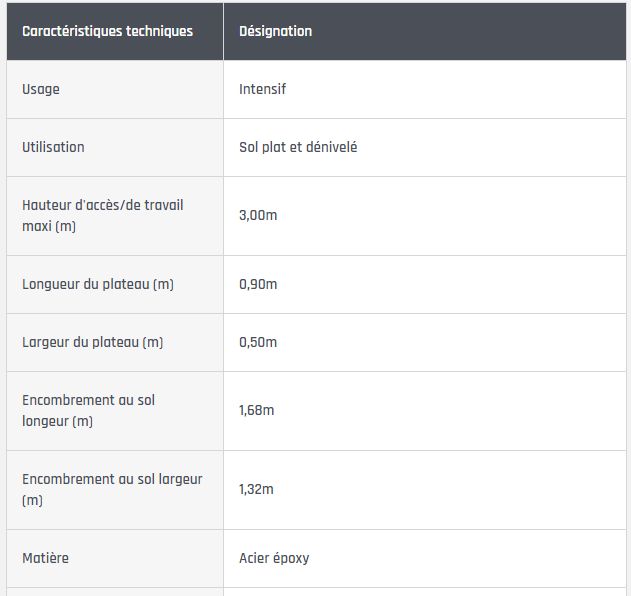Click the word 'époxy' in Matière row
631x596 pixels.
click(x=291, y=558)
